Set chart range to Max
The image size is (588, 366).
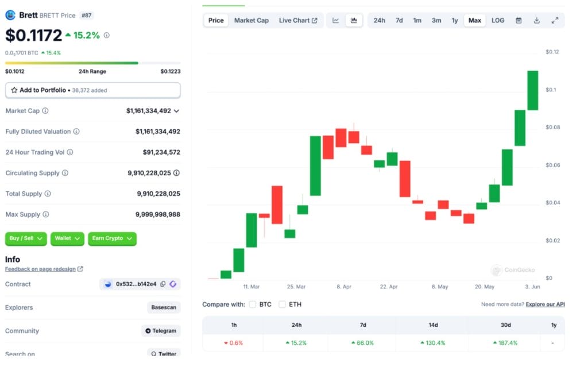tap(475, 21)
